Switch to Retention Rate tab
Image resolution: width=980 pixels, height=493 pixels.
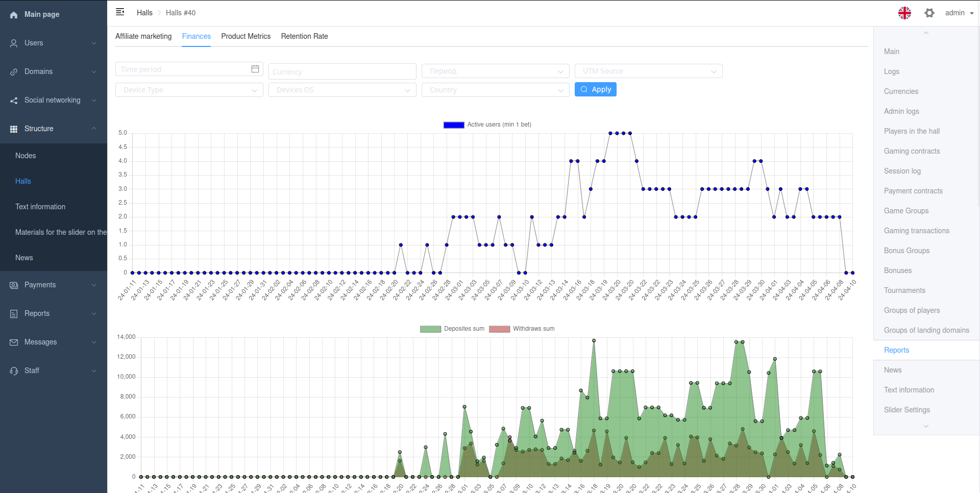coord(305,36)
